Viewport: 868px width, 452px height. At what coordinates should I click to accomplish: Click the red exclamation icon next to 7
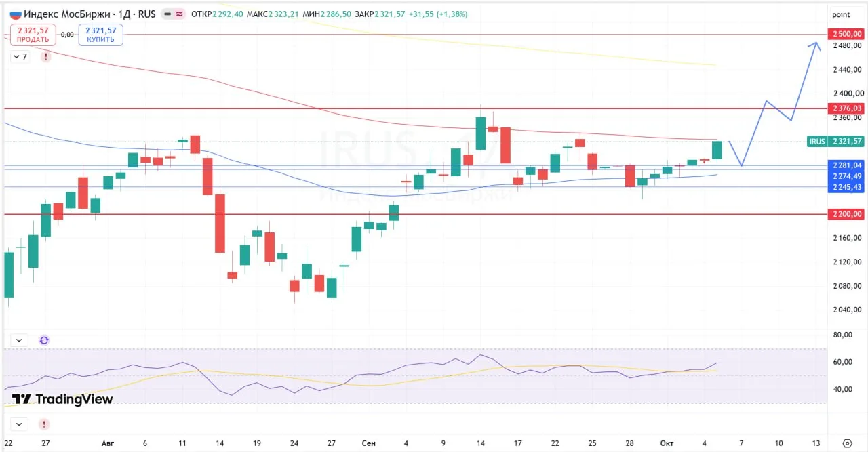pos(45,57)
